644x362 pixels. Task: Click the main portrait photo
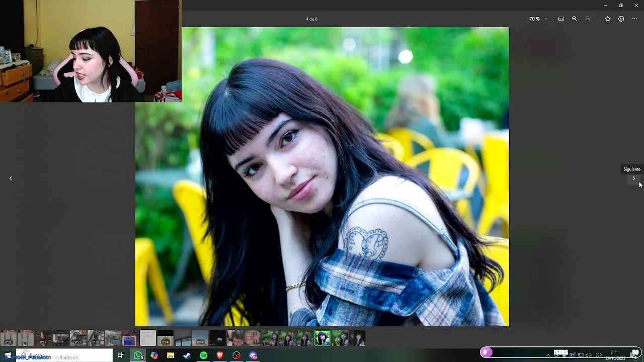pos(322,176)
